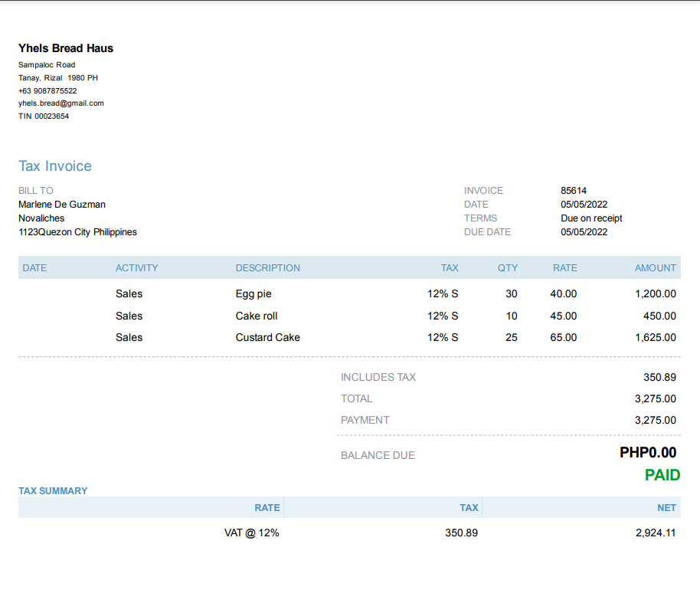This screenshot has width=700, height=603.
Task: Click the Yhels Bread Haus company name
Action: coord(66,48)
